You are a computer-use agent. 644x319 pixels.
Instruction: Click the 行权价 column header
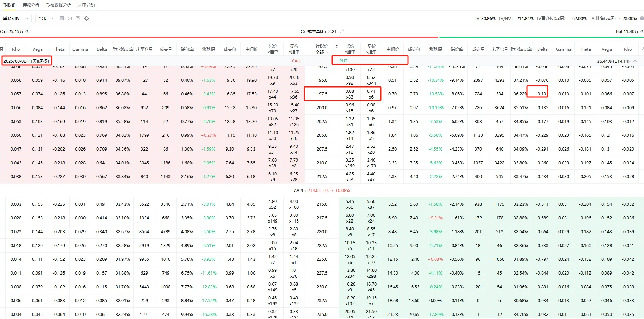(x=322, y=46)
